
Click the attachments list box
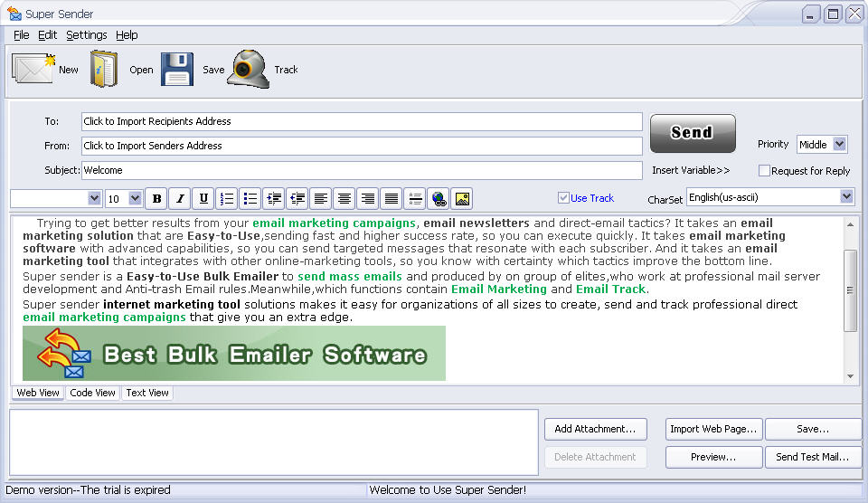274,442
